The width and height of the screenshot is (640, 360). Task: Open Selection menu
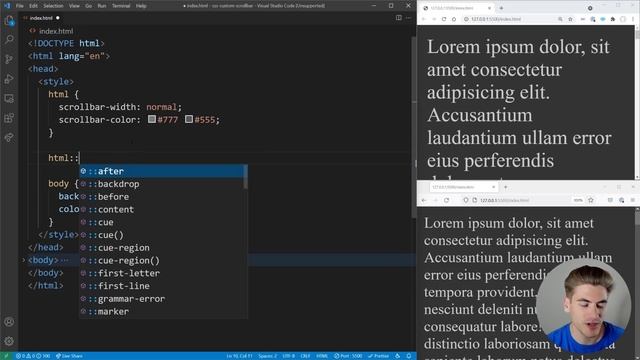[x=53, y=6]
